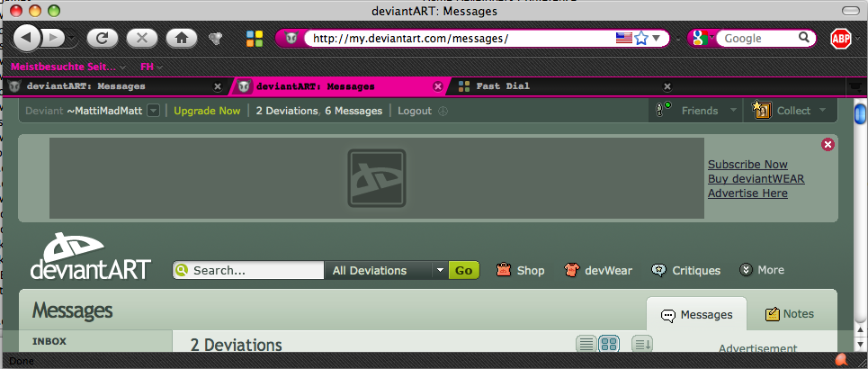Click the orange status bar icon

pyautogui.click(x=841, y=360)
